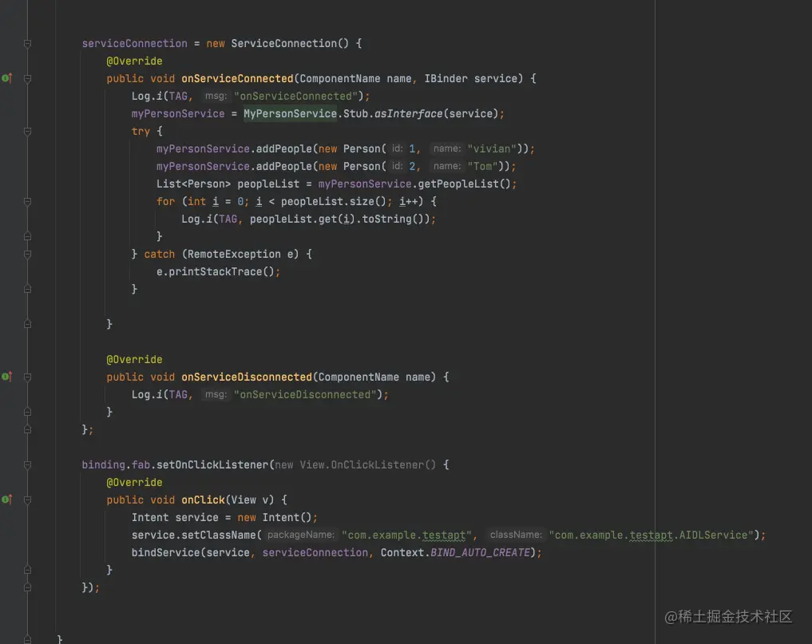Click the highlighted MyPersonService class name
The width and height of the screenshot is (812, 644).
[290, 113]
